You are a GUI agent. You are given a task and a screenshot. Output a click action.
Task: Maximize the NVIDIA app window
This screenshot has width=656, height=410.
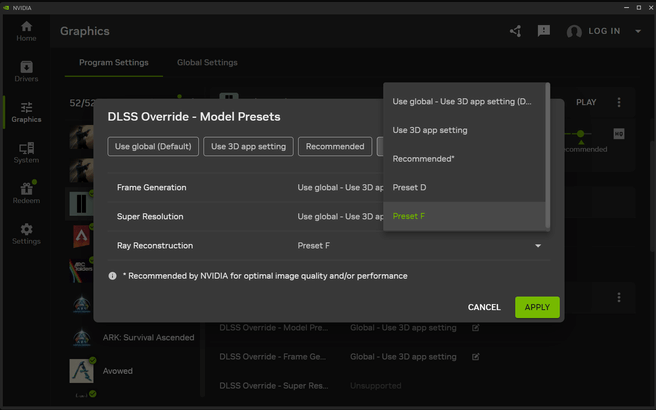(639, 8)
